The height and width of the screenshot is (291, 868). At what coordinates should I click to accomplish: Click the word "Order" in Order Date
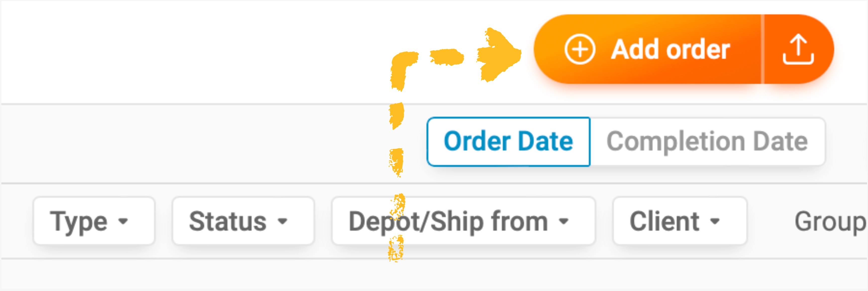[477, 141]
